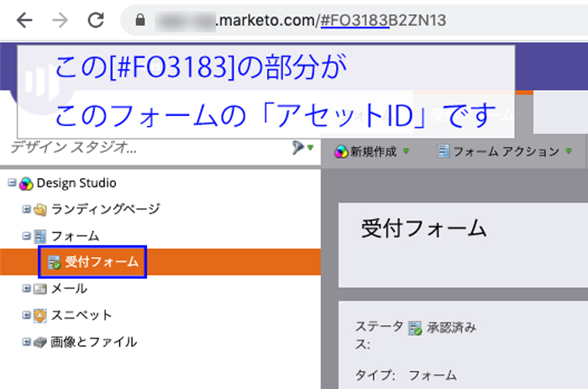The width and height of the screenshot is (588, 389).
Task: Reload the page with the refresh icon
Action: [x=96, y=19]
